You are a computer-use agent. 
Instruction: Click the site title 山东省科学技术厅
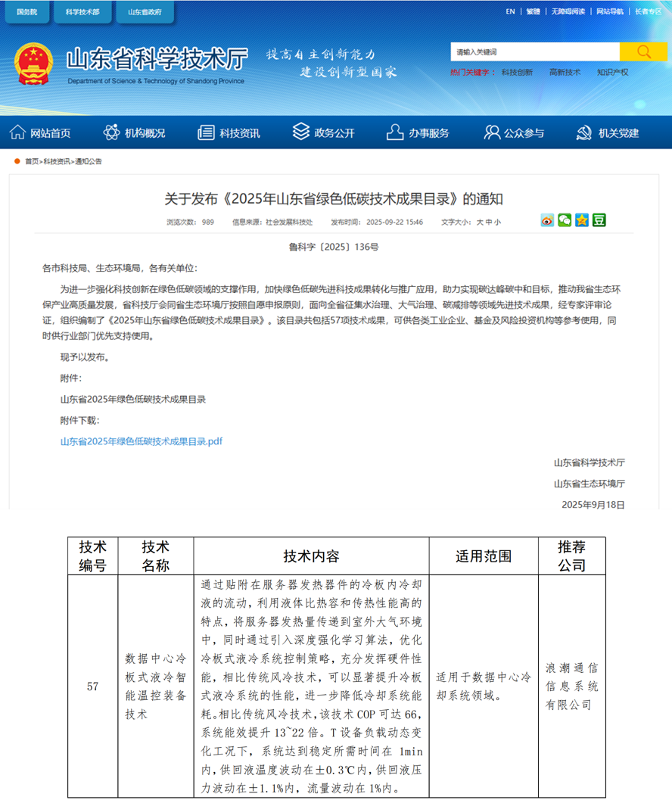click(157, 60)
